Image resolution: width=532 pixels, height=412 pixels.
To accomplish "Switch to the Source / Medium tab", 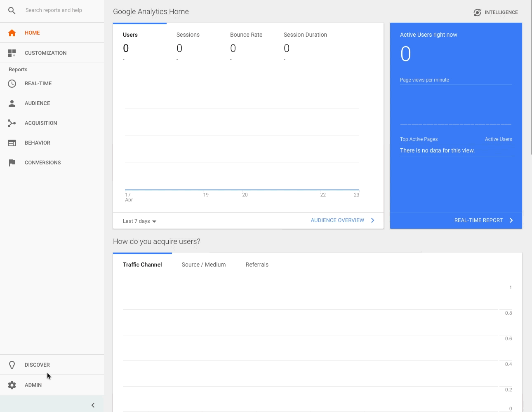I will (x=204, y=265).
